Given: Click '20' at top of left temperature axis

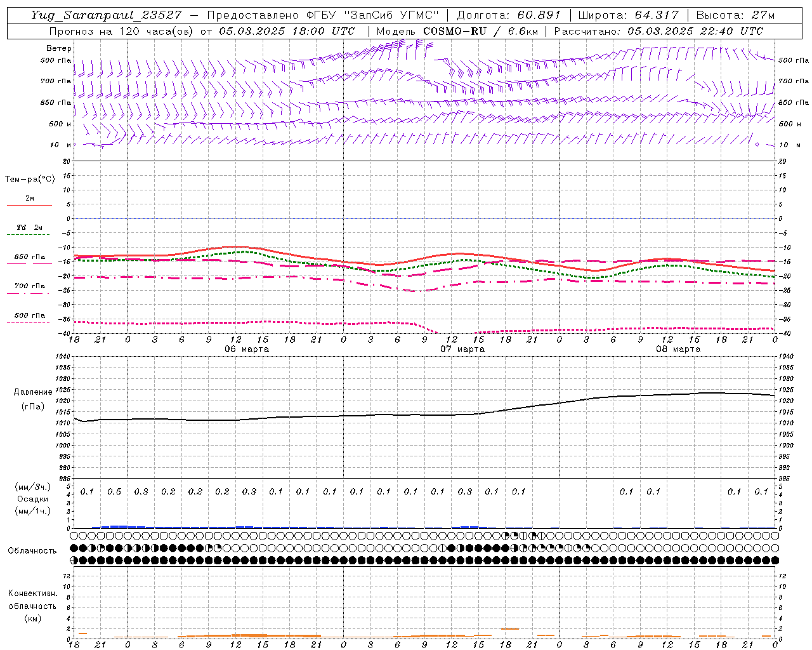Looking at the screenshot, I should pyautogui.click(x=65, y=161).
